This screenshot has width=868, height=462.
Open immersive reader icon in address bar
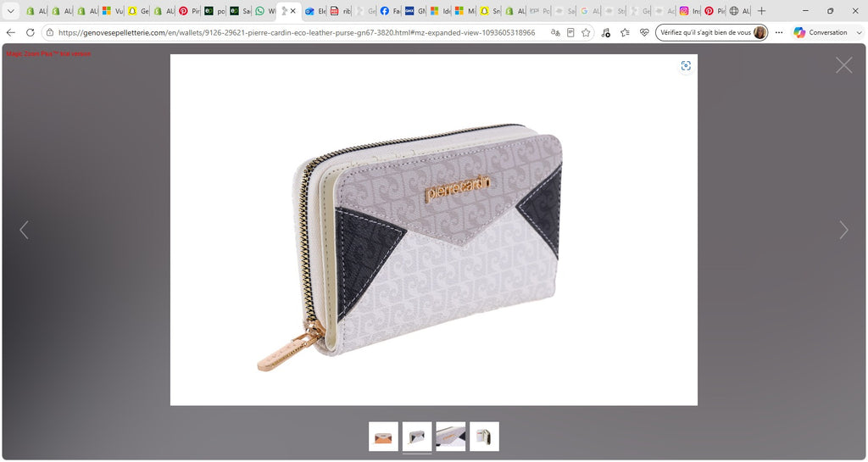point(570,33)
